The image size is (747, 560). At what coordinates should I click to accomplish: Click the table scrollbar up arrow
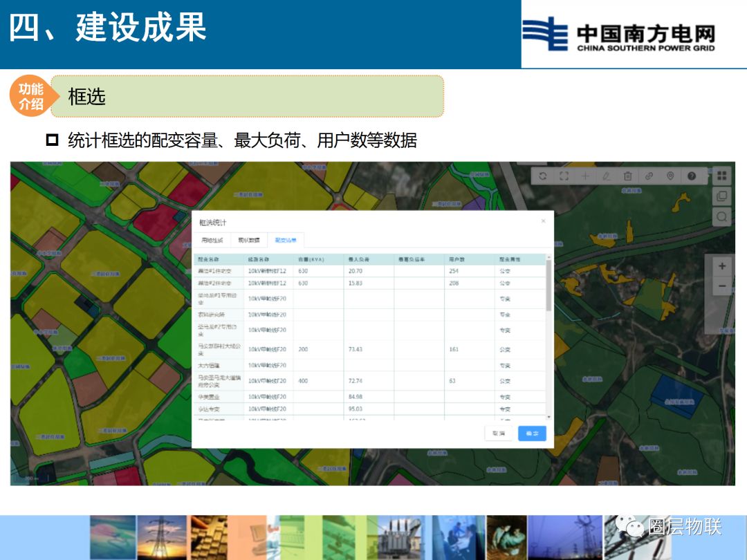[x=548, y=256]
